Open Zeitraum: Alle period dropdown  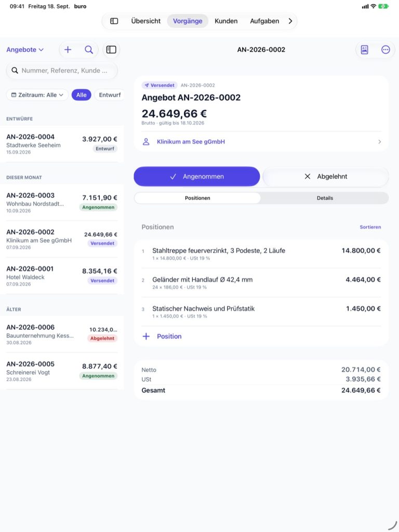click(37, 95)
